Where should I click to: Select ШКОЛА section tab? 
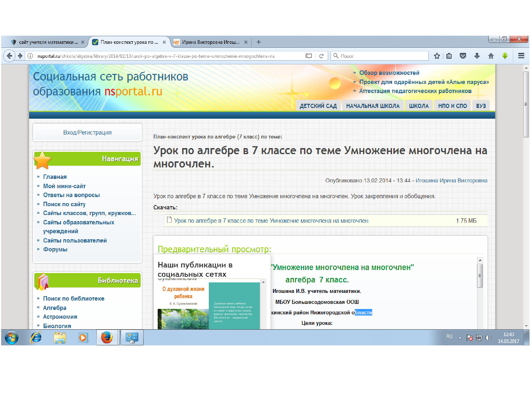[419, 106]
